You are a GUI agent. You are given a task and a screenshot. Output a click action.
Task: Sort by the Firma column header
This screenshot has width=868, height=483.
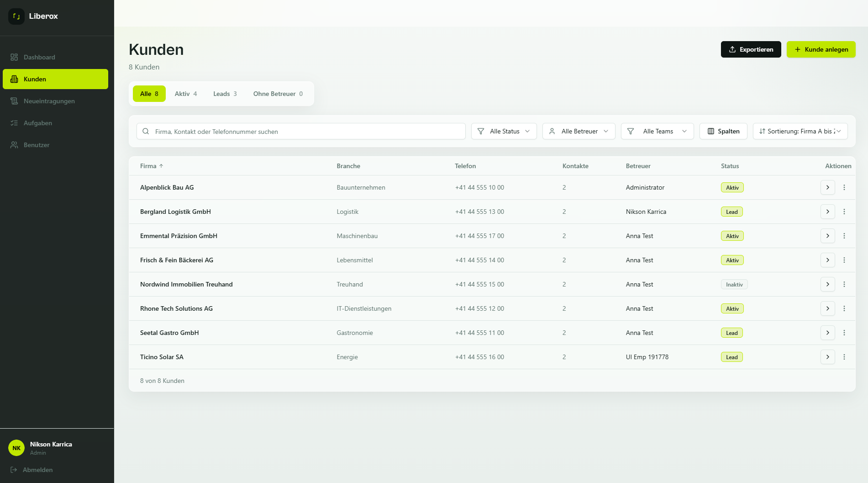(152, 166)
